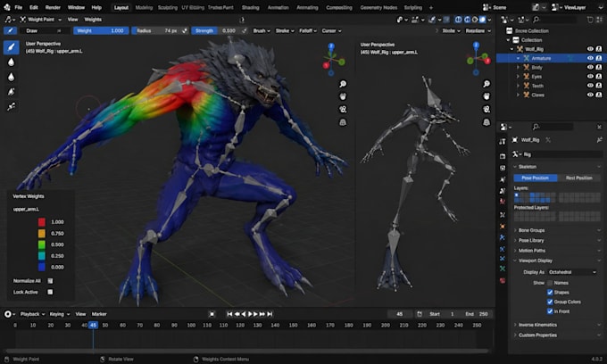Expand the Claws tree item
The image size is (607, 364).
pos(518,95)
